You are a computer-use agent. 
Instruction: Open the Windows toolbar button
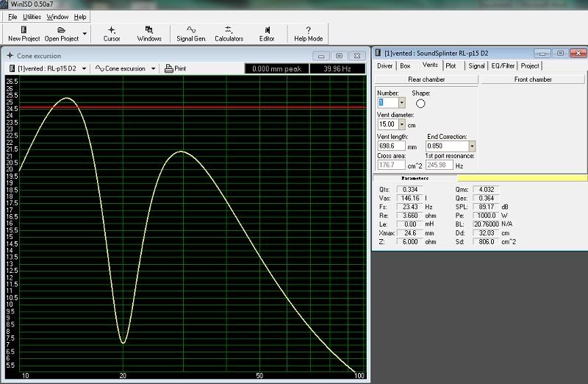click(149, 33)
